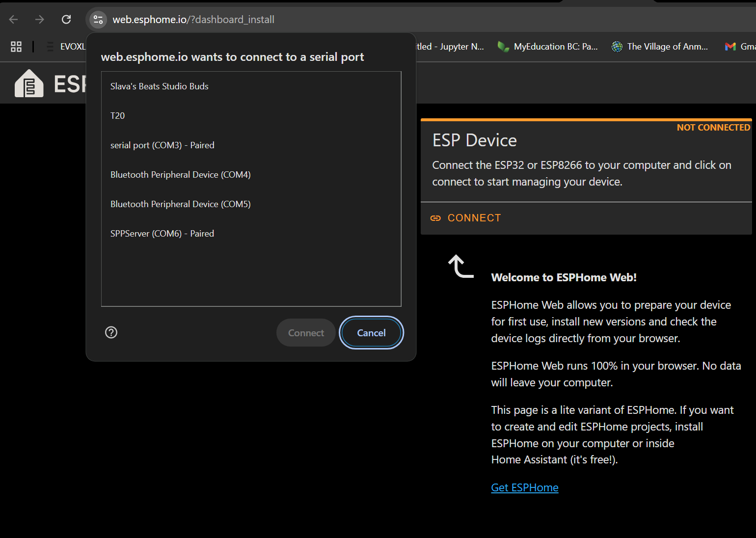
Task: Select Bluetooth Peripheral Device (COM5)
Action: tap(181, 204)
